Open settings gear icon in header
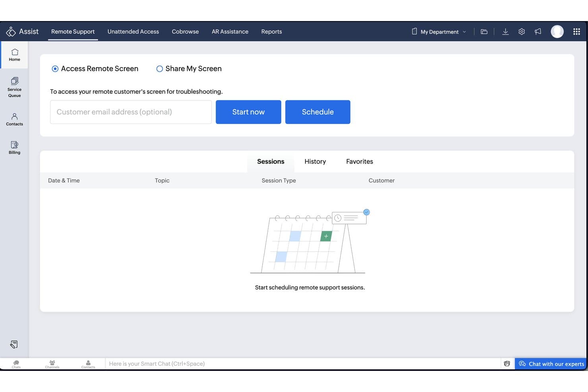The width and height of the screenshot is (588, 392). 522,31
